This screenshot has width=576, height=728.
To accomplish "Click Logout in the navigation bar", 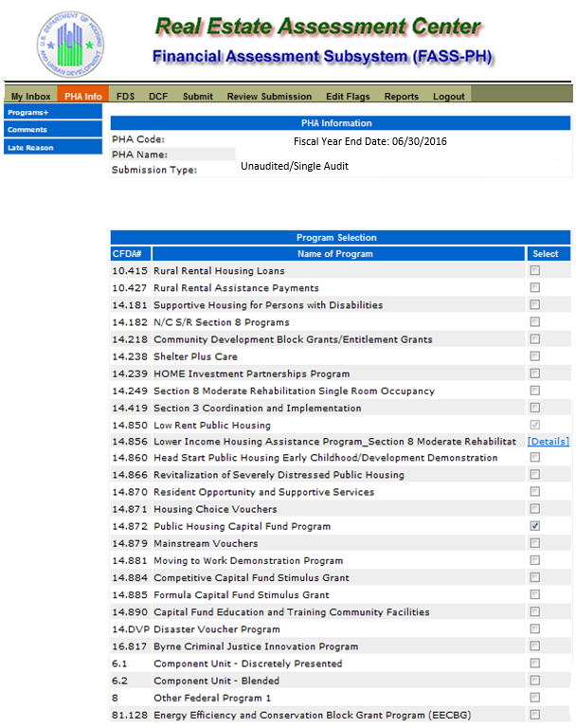I will [x=449, y=97].
